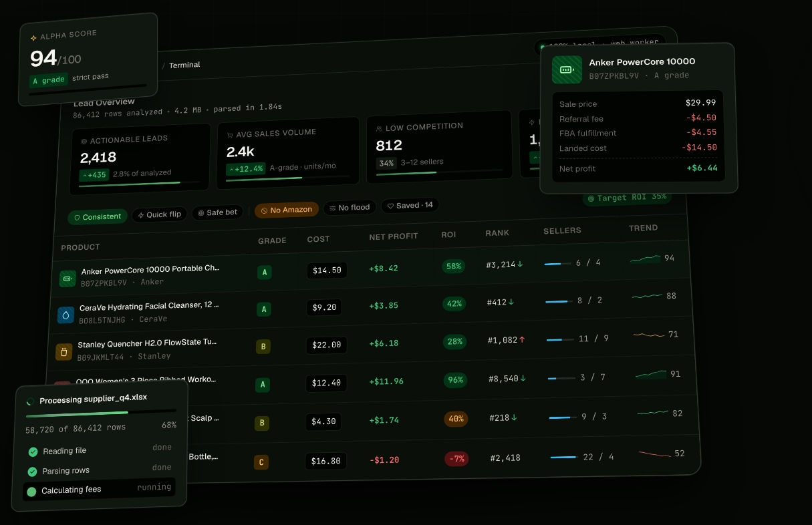
Task: Click the green status dot beside Calculating fees
Action: (31, 492)
